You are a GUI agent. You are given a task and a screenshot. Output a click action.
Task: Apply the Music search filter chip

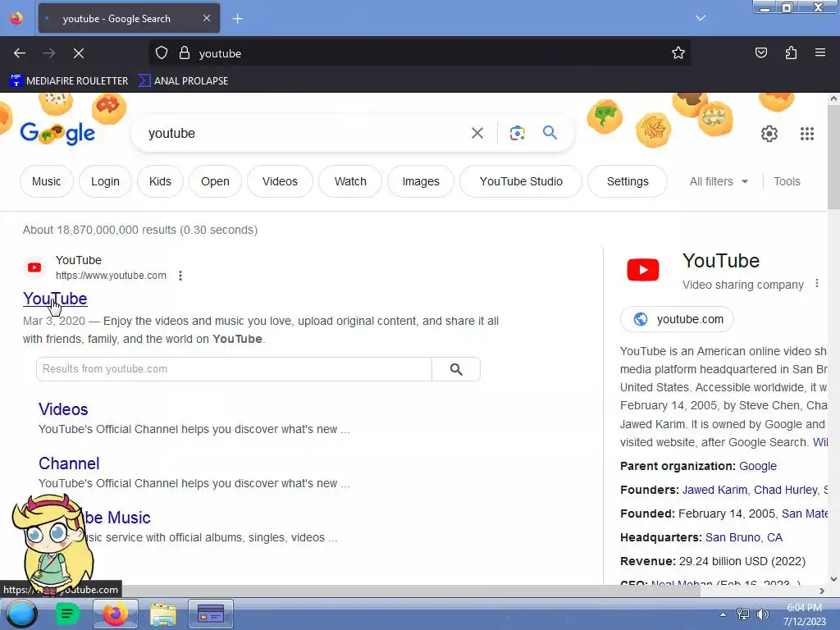pos(46,181)
